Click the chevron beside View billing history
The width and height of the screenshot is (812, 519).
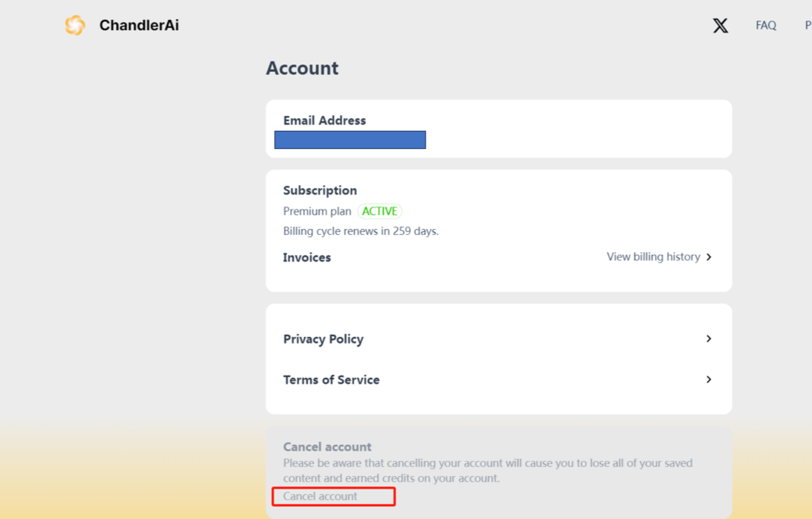[709, 257]
